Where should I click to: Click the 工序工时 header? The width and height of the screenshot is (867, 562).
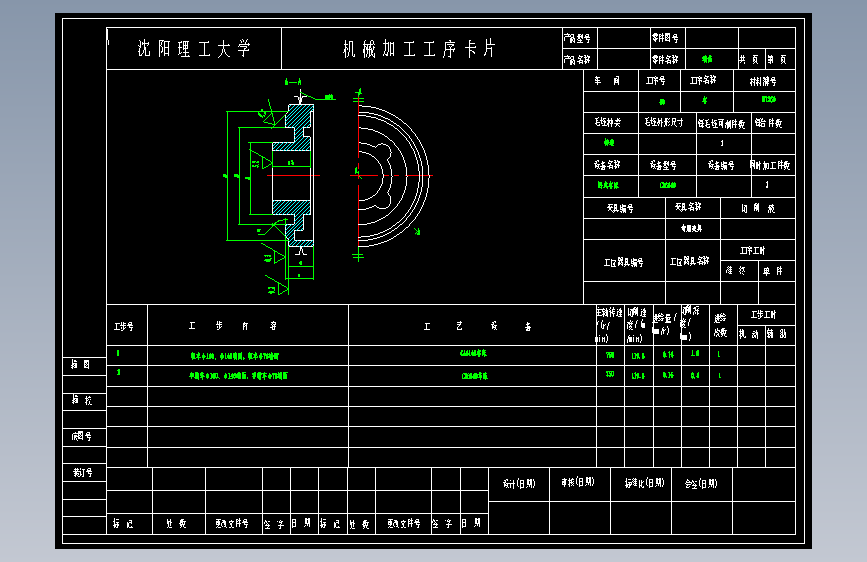pyautogui.click(x=757, y=251)
